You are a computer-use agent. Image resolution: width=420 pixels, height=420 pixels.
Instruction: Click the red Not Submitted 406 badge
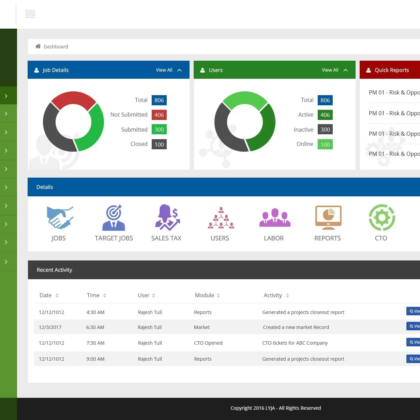pyautogui.click(x=159, y=115)
